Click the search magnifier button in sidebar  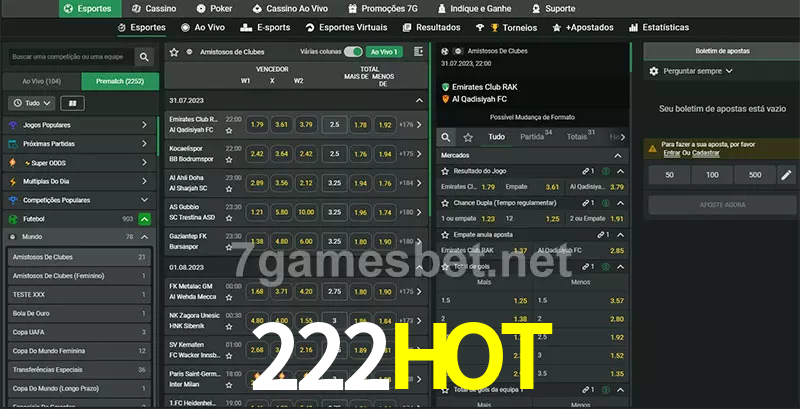(144, 57)
